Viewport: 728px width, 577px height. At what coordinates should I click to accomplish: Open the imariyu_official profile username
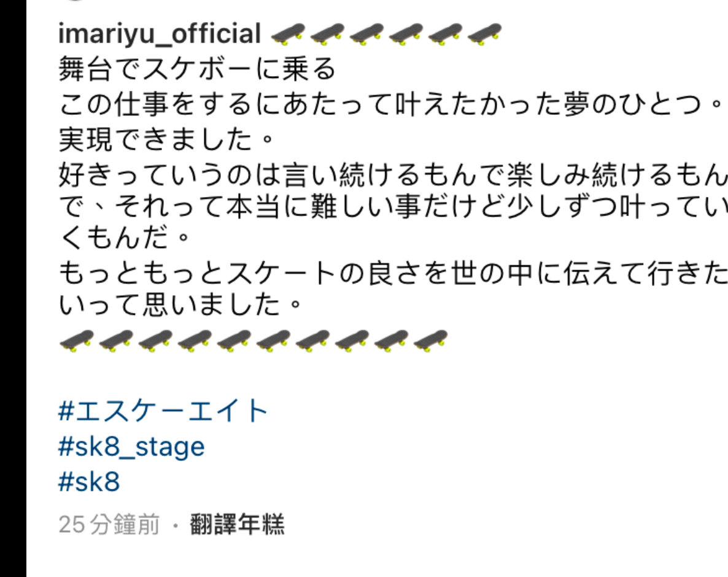(159, 34)
